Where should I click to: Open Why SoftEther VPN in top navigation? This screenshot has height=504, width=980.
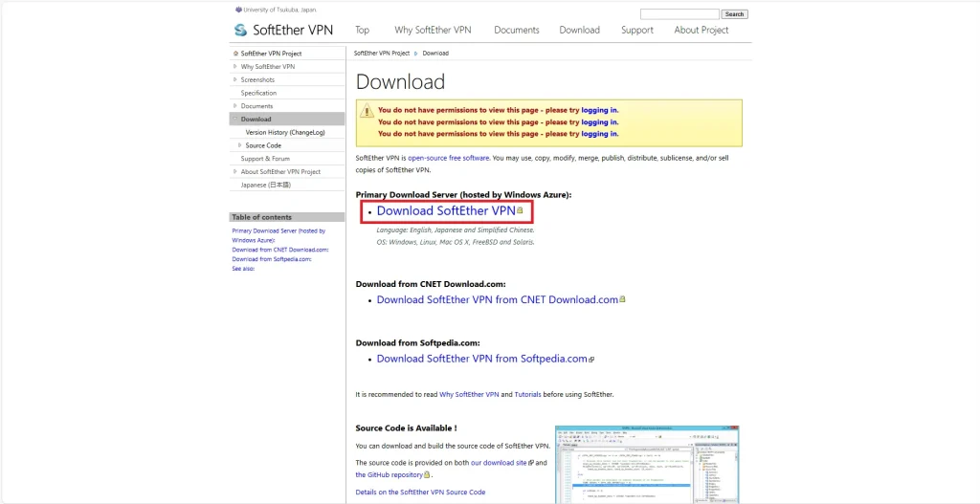[433, 30]
